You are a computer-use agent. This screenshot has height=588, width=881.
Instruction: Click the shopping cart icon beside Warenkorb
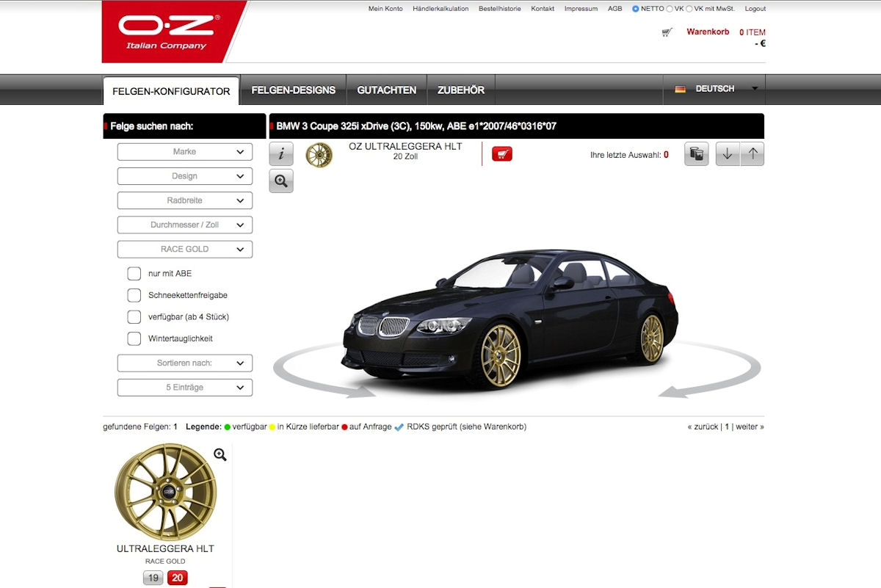667,32
